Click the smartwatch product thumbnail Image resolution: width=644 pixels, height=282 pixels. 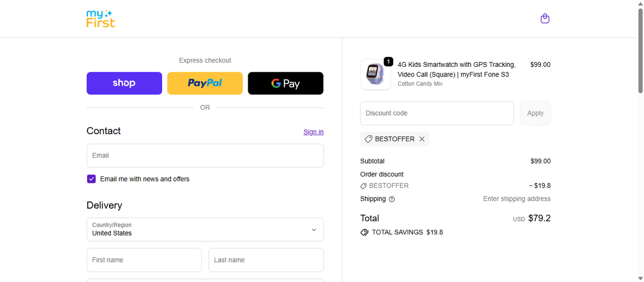376,74
